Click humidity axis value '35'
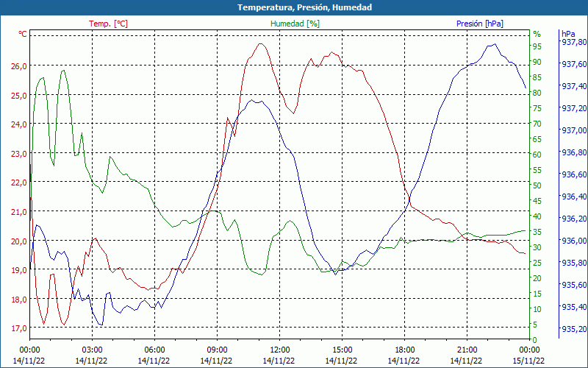 [x=537, y=232]
